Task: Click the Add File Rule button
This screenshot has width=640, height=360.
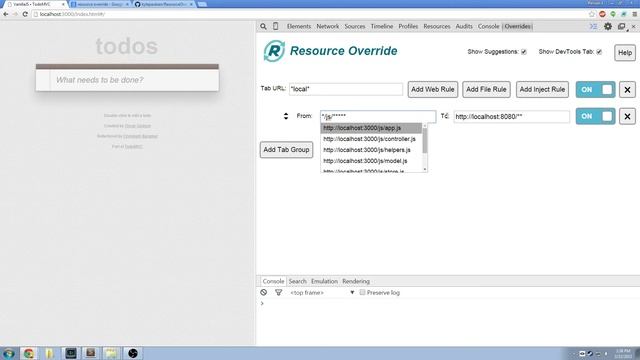Action: tap(486, 89)
